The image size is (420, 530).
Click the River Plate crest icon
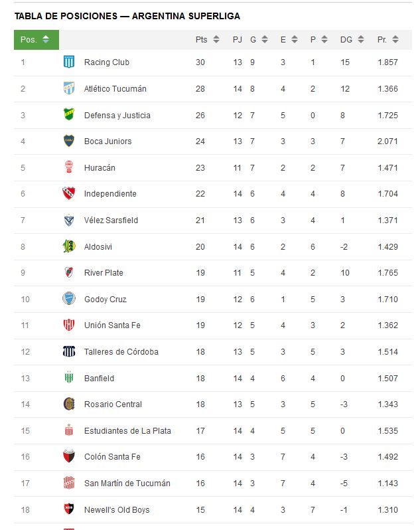[69, 272]
